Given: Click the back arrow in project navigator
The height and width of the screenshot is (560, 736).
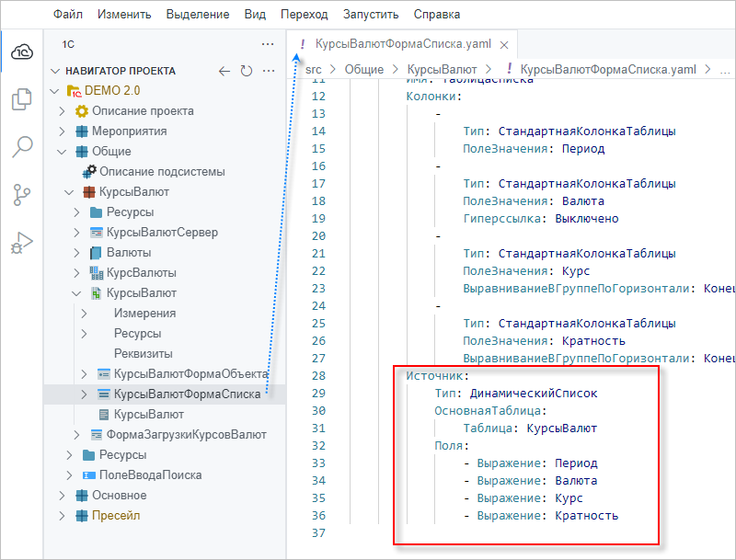Looking at the screenshot, I should 224,71.
